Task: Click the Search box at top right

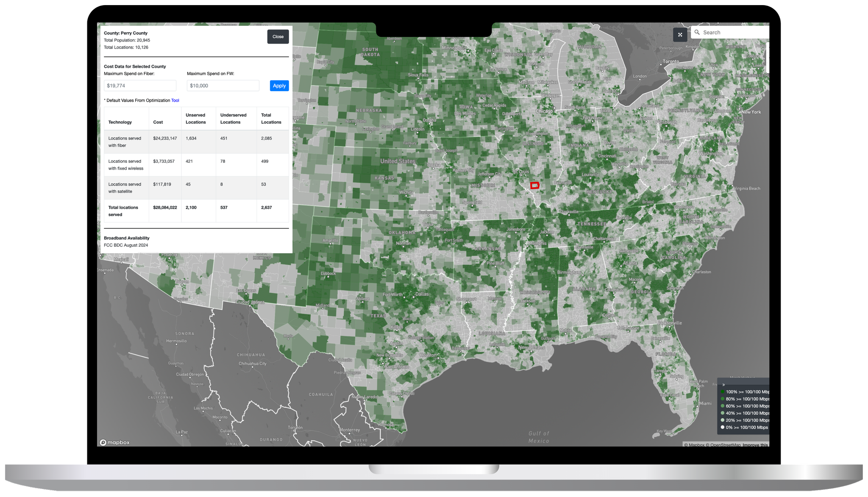Action: tap(733, 32)
